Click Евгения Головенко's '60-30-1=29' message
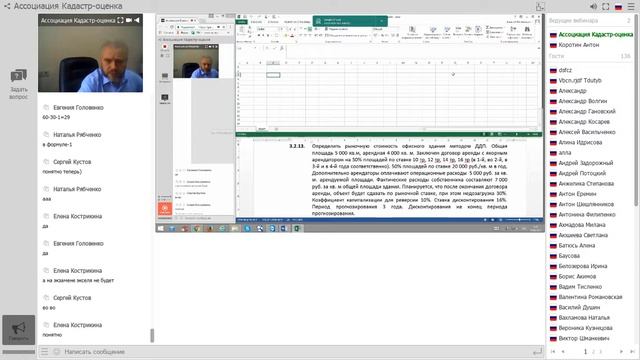The width and height of the screenshot is (640, 360). (56, 117)
